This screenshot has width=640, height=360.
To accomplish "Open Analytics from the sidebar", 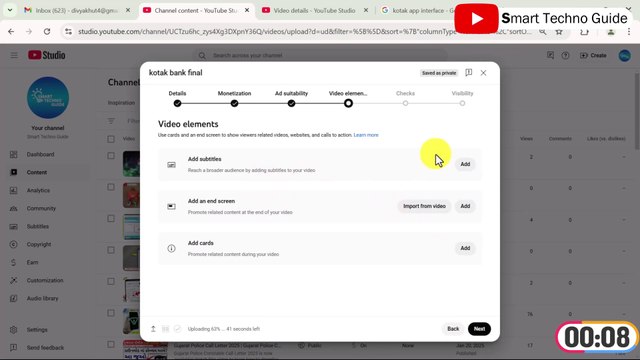I will (x=38, y=190).
